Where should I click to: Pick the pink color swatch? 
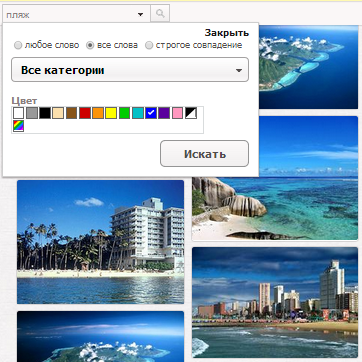178,113
